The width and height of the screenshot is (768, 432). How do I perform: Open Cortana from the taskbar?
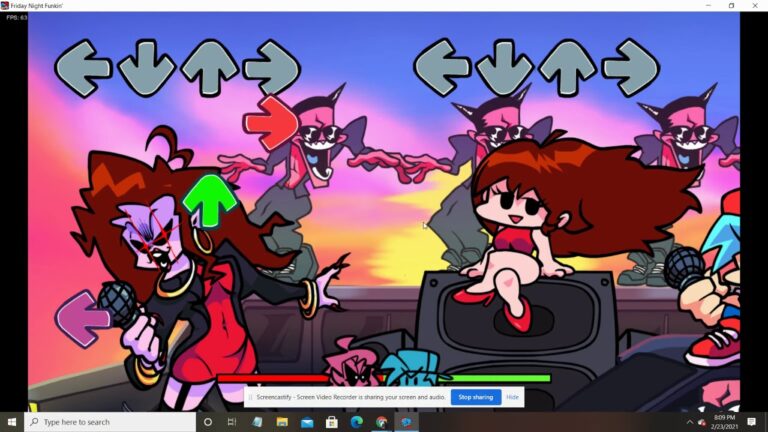click(x=208, y=422)
